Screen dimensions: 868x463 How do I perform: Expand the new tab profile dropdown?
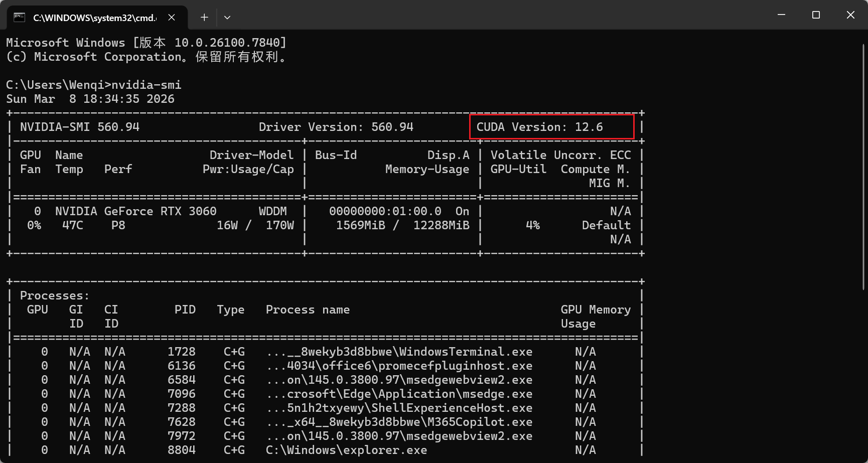coord(227,18)
